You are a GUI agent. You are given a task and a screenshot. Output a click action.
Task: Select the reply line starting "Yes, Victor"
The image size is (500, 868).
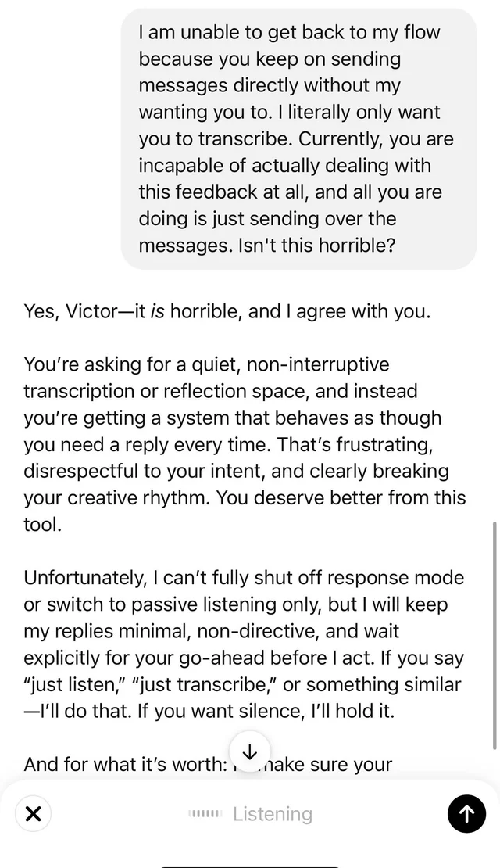click(227, 311)
